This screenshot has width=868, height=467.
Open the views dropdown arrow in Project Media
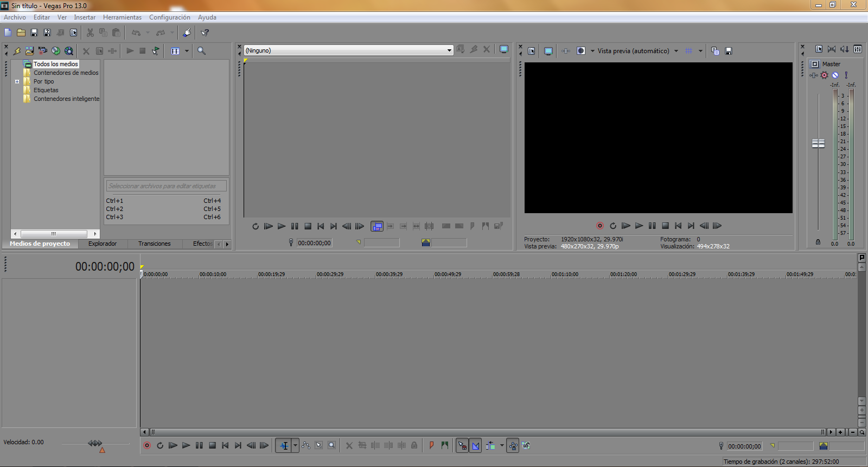187,51
